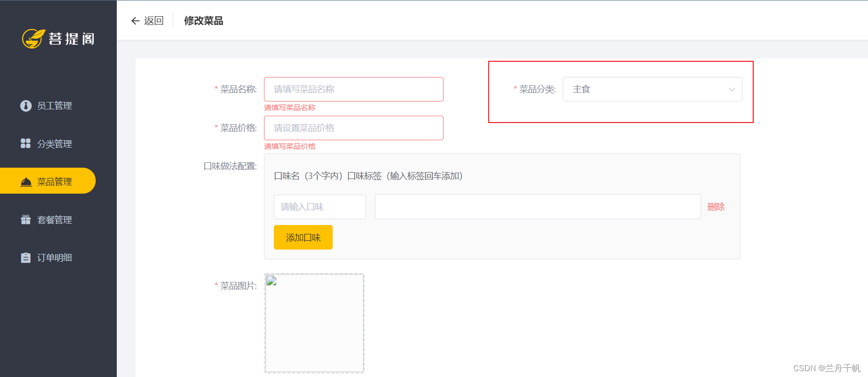
Task: Focus the 菜品价格 input field
Action: pyautogui.click(x=354, y=128)
